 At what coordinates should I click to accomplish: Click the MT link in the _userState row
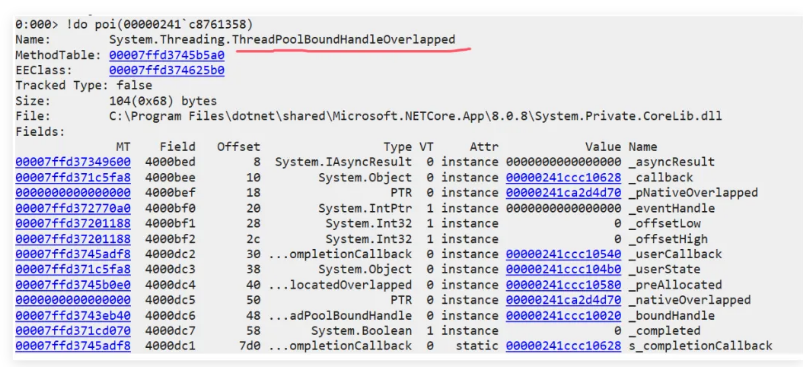click(x=73, y=269)
